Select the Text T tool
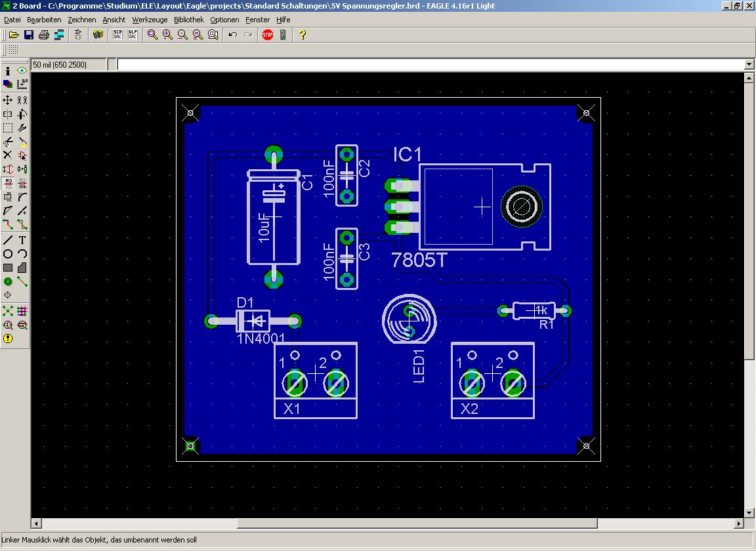The image size is (756, 551). coord(22,240)
